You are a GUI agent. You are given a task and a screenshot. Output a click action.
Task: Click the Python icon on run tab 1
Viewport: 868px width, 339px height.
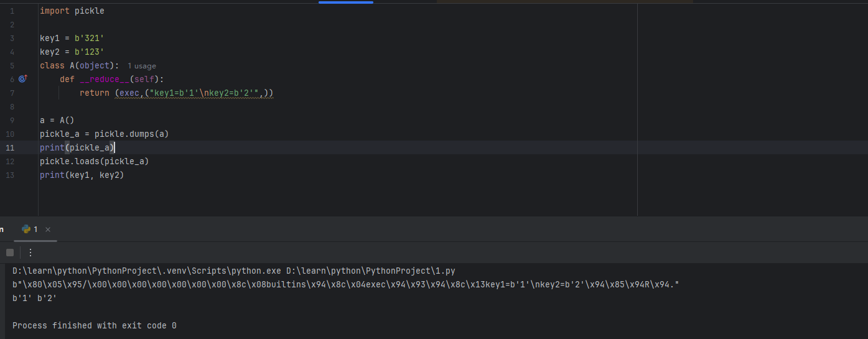tap(26, 229)
